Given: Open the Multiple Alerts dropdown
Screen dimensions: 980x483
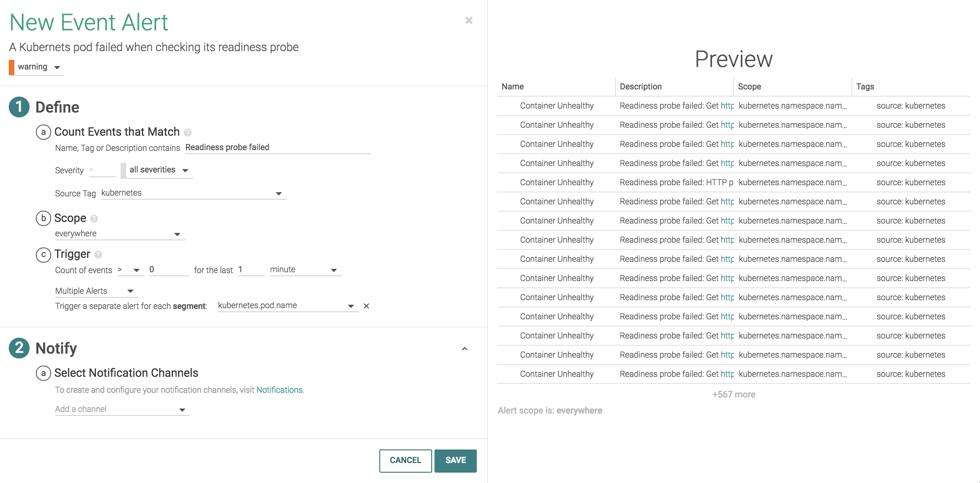Looking at the screenshot, I should click(x=96, y=291).
